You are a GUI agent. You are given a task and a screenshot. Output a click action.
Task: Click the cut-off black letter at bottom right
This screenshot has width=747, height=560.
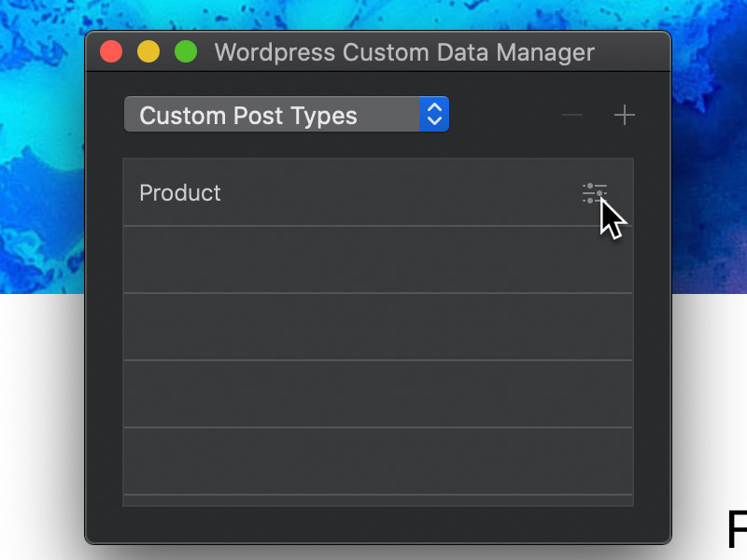coord(737,530)
